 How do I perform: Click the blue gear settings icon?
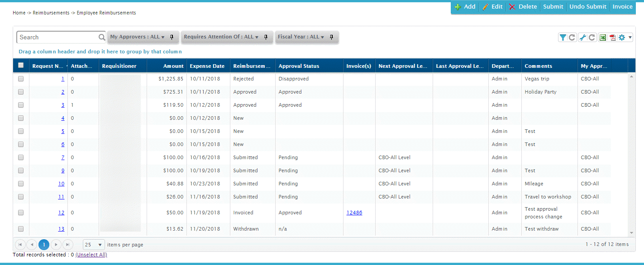coord(622,38)
